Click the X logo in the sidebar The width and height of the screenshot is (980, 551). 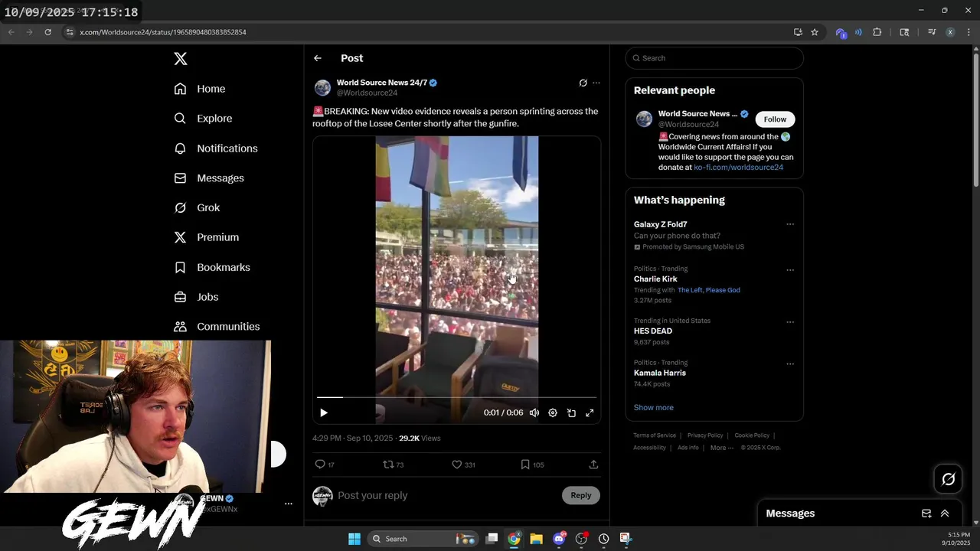(180, 59)
